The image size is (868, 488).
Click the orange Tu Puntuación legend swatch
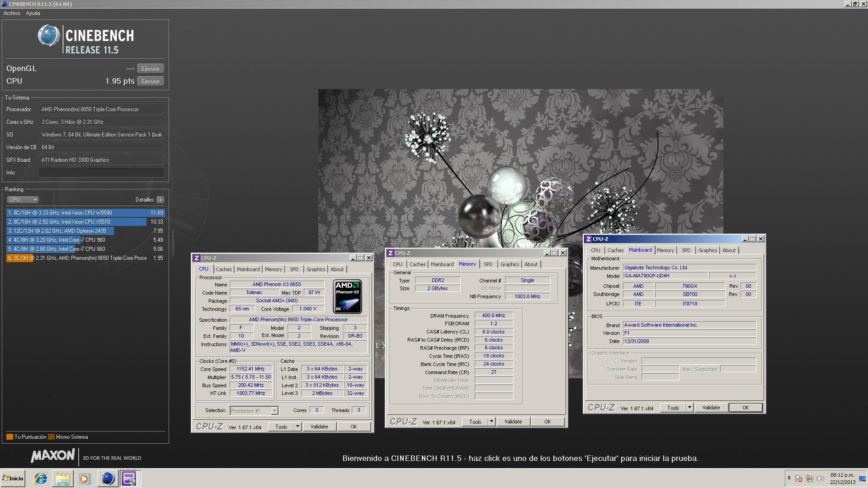coord(9,437)
